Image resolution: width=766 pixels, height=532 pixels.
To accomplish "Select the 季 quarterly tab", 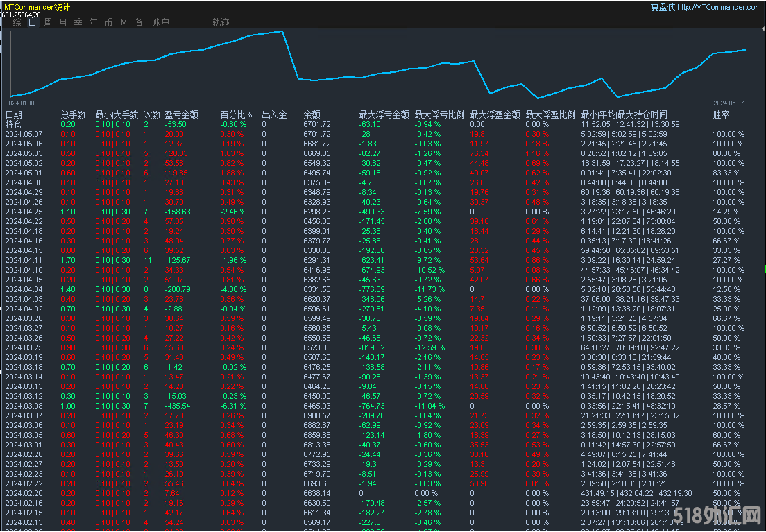I will [78, 22].
